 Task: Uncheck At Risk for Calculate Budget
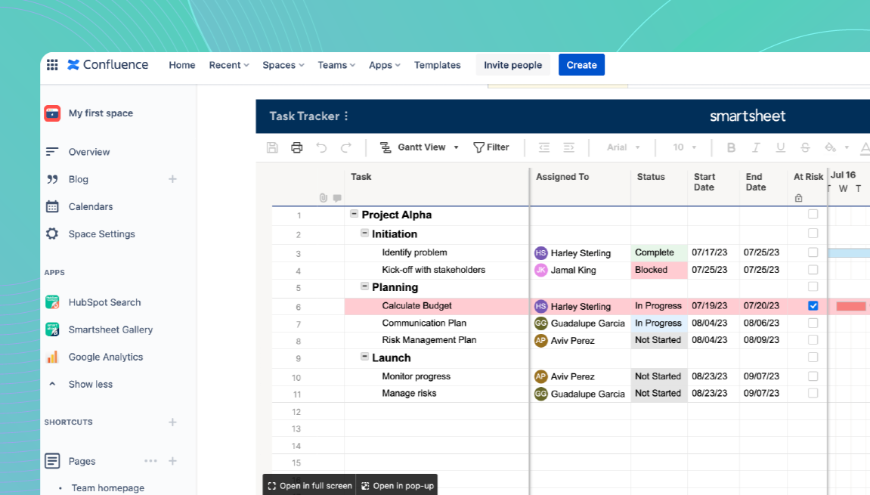tap(813, 306)
